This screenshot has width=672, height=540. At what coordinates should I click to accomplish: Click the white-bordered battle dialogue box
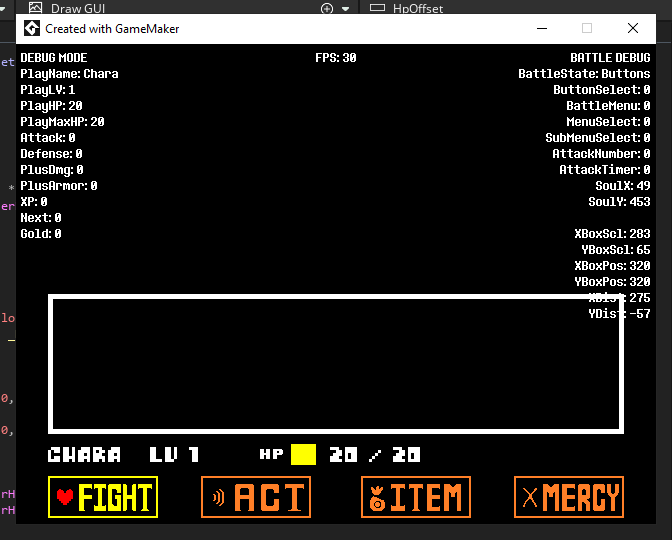pyautogui.click(x=336, y=364)
